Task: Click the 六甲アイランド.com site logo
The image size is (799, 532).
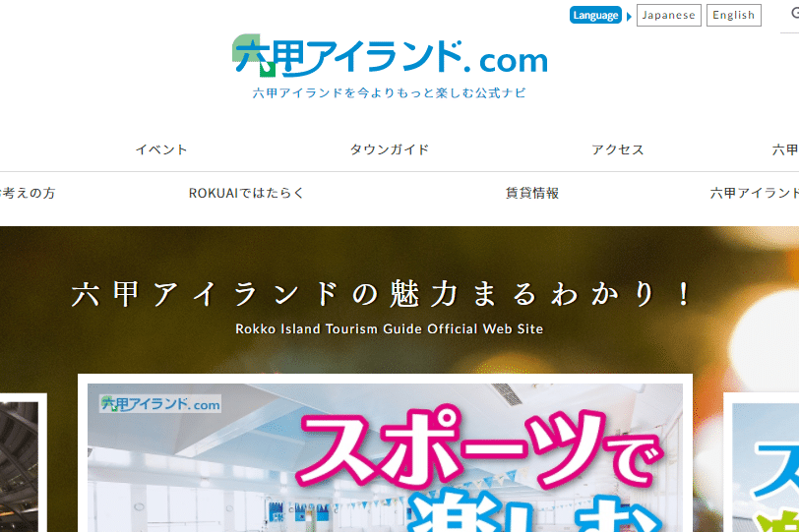Action: pyautogui.click(x=390, y=56)
